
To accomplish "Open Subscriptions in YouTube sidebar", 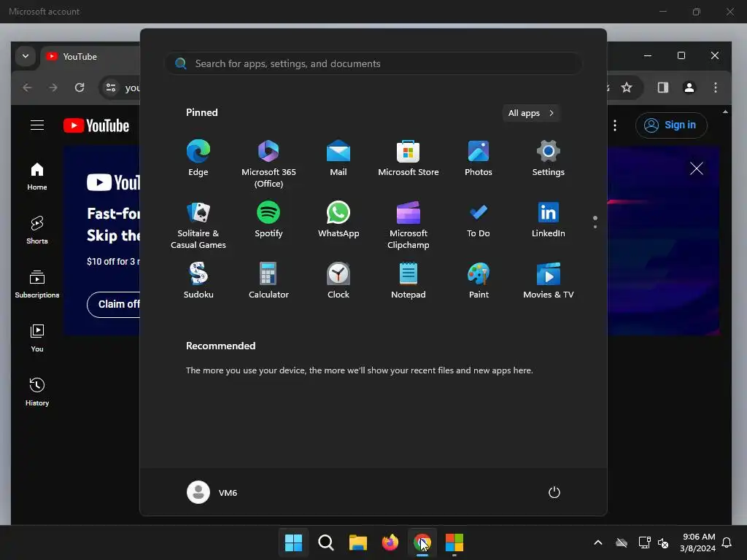I will pyautogui.click(x=37, y=284).
